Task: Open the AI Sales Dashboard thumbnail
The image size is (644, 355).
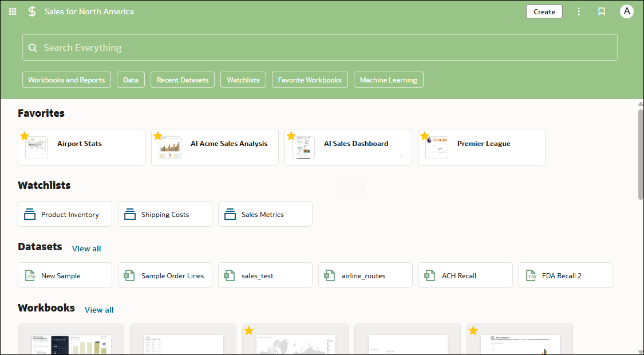Action: click(x=303, y=148)
